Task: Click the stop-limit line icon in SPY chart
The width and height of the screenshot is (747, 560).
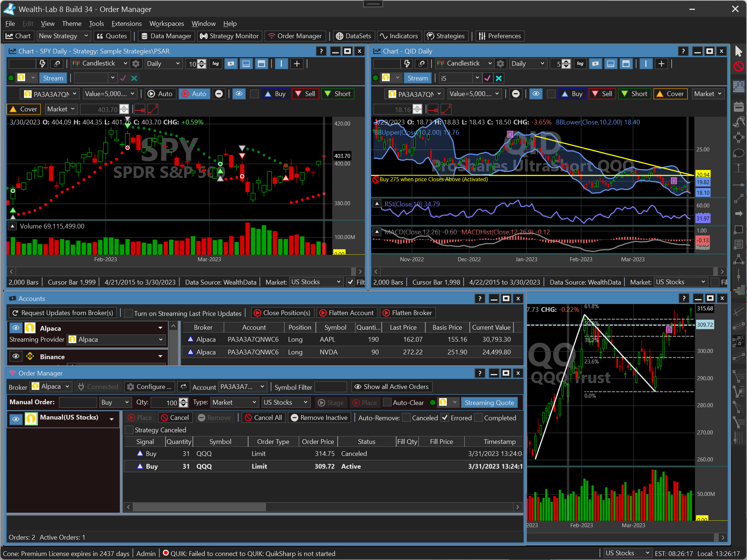Action: pyautogui.click(x=139, y=109)
